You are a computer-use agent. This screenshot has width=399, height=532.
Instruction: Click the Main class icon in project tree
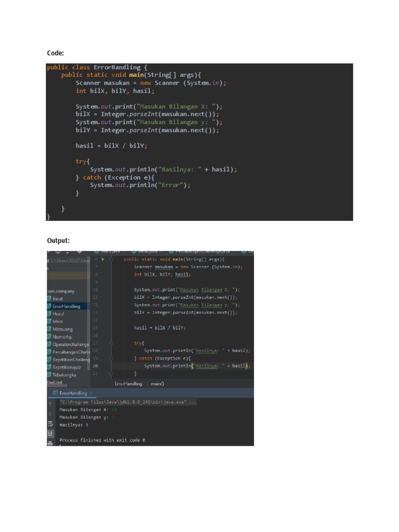point(49,321)
